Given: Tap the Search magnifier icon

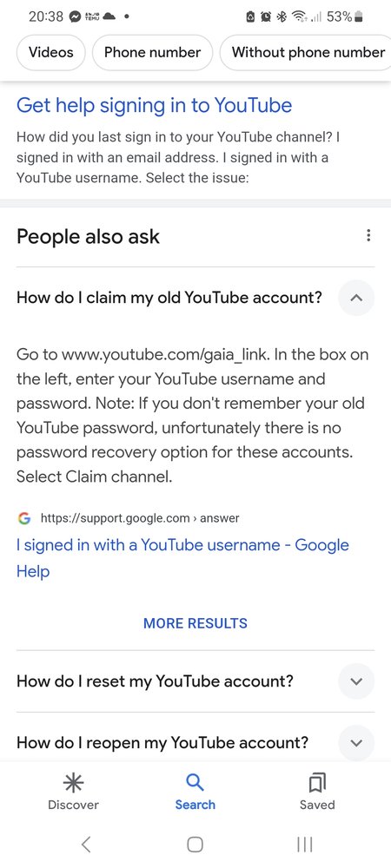Looking at the screenshot, I should [x=195, y=782].
